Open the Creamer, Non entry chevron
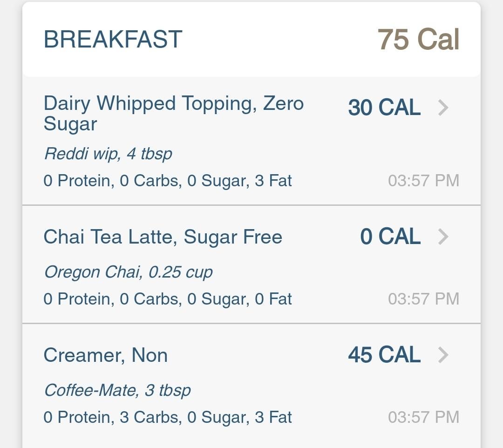Screen dimensions: 503x448 (x=443, y=355)
